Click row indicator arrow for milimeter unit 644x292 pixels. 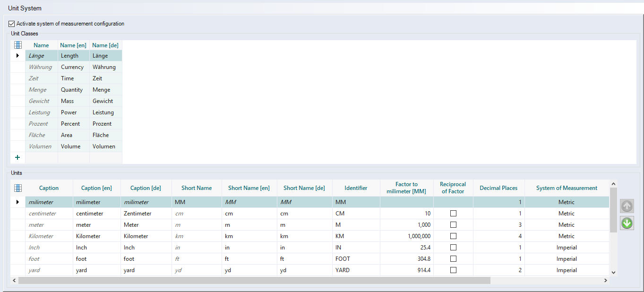[17, 202]
